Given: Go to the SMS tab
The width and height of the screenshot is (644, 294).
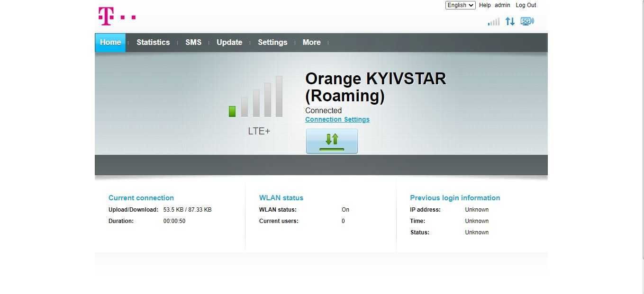Looking at the screenshot, I should click(193, 42).
